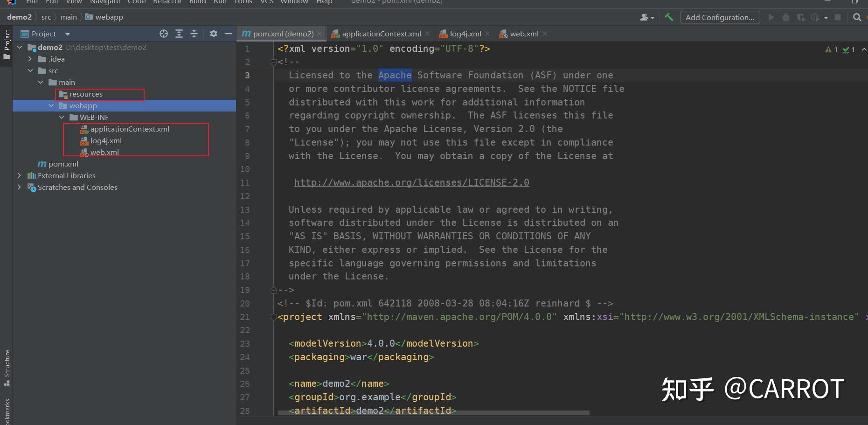Open the Project view dropdown

[67, 34]
